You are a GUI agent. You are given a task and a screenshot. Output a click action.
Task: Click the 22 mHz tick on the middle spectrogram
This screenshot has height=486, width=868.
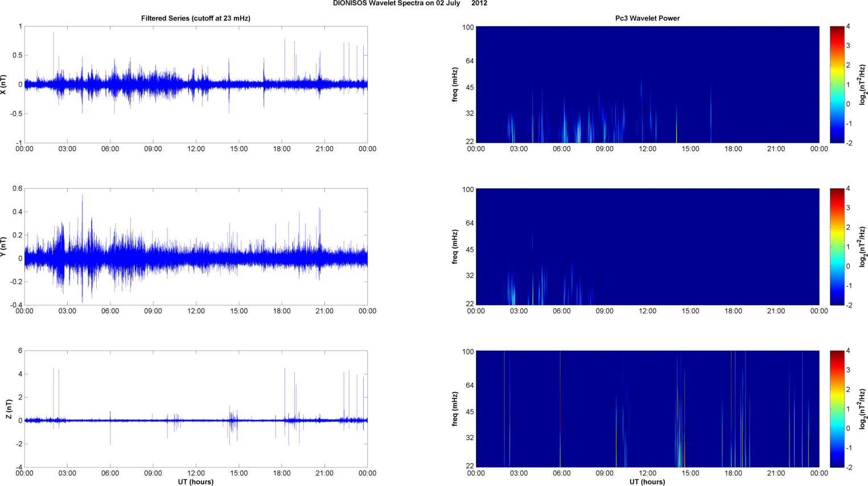tap(470, 304)
